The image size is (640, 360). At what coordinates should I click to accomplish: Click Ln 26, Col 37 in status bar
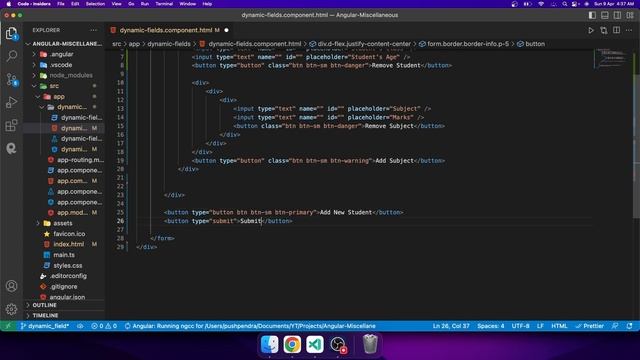point(451,326)
